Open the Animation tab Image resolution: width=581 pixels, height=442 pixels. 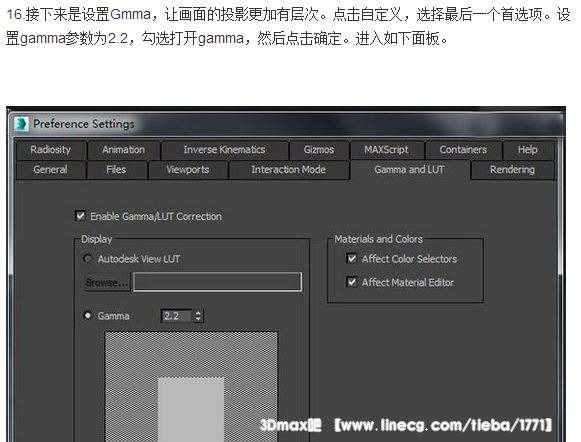(x=123, y=150)
